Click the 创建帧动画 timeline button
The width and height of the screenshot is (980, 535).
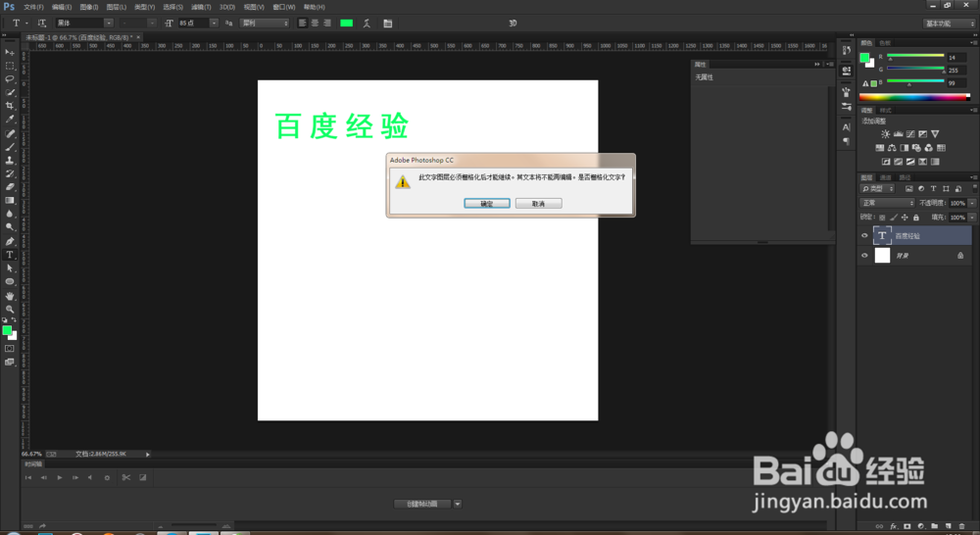421,504
